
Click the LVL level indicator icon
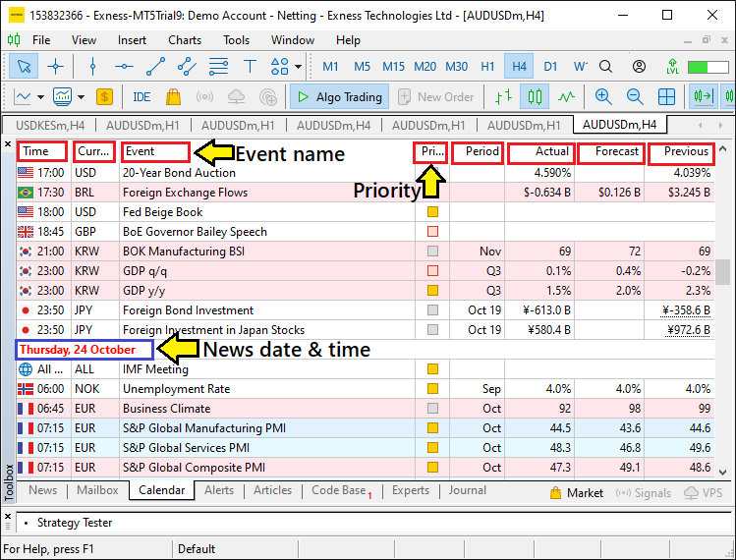click(x=673, y=66)
